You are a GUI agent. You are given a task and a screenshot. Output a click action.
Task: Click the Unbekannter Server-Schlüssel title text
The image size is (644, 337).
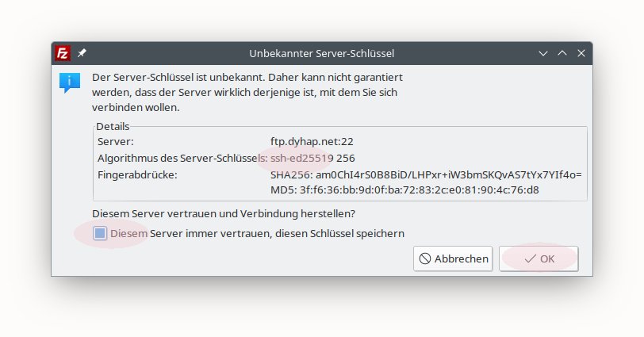point(321,53)
